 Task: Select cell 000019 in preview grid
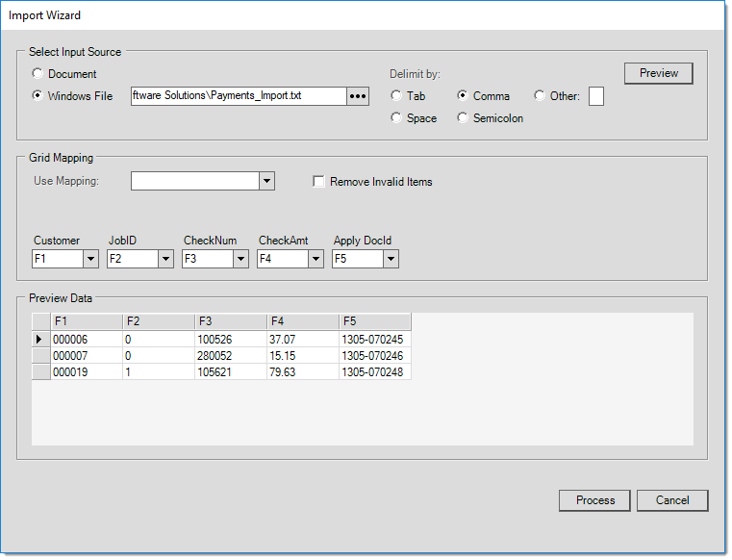[x=87, y=371]
